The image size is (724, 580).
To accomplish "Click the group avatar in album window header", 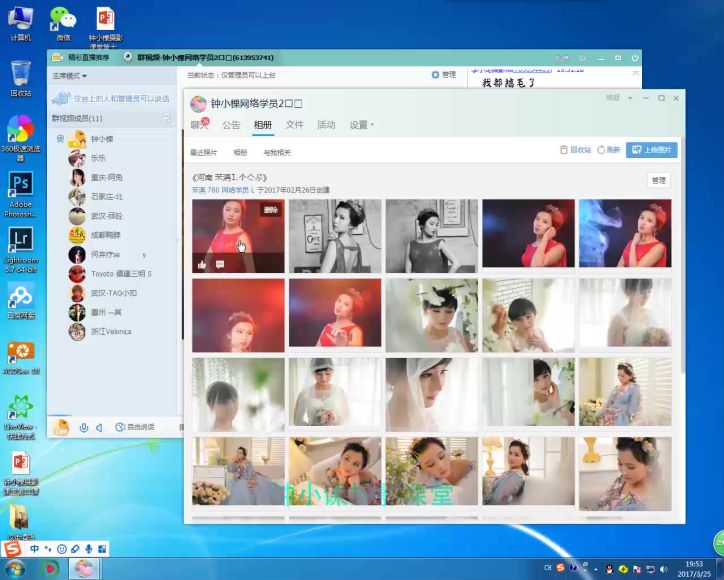I will [x=199, y=104].
